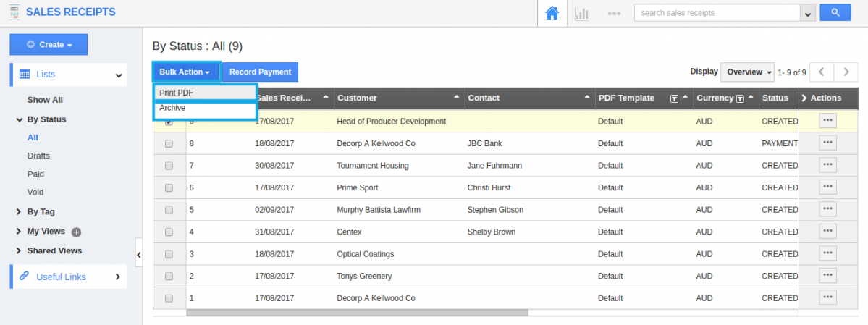
Task: Sort by Sales Receipt date column arrow
Action: point(326,97)
